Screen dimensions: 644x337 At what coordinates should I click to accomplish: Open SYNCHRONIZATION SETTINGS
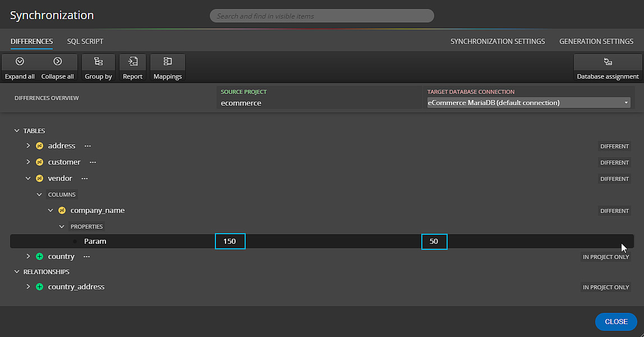pyautogui.click(x=497, y=41)
